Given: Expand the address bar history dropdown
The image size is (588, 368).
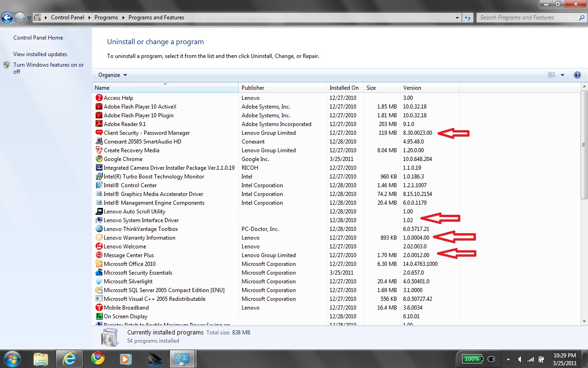Looking at the screenshot, I should point(457,17).
